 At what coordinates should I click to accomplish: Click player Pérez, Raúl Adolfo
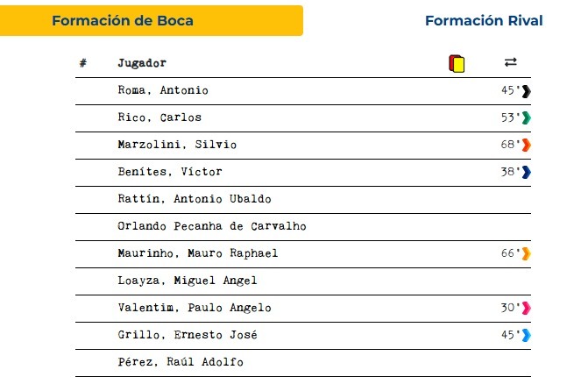(181, 362)
